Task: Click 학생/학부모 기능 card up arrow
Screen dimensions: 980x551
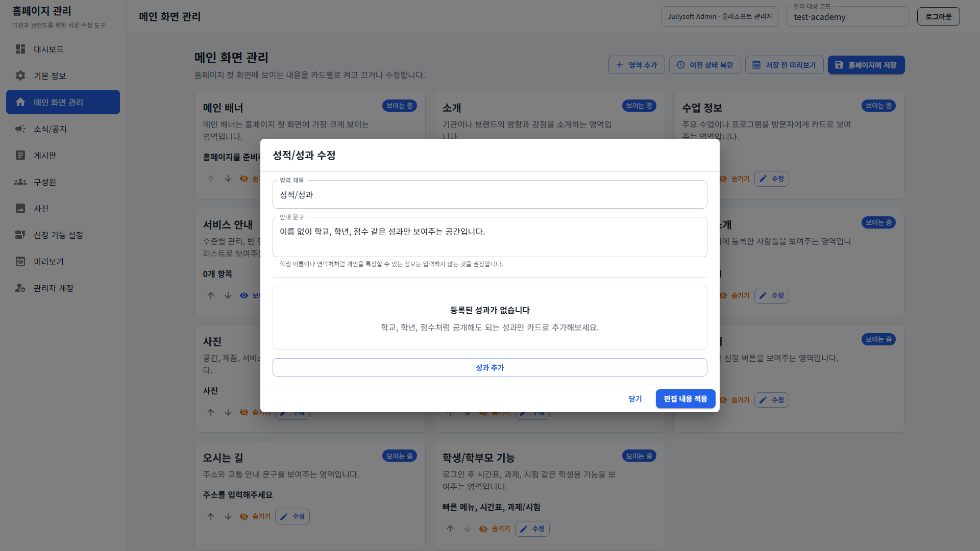Action: (450, 529)
